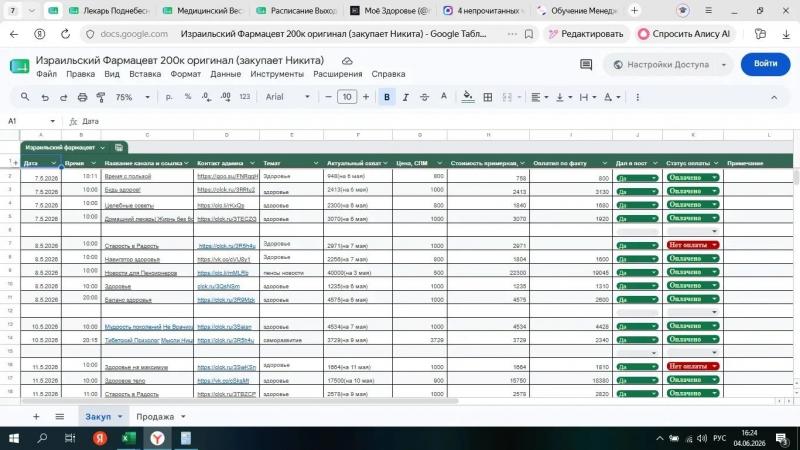
Task: Click the blue Войти button
Action: 765,64
